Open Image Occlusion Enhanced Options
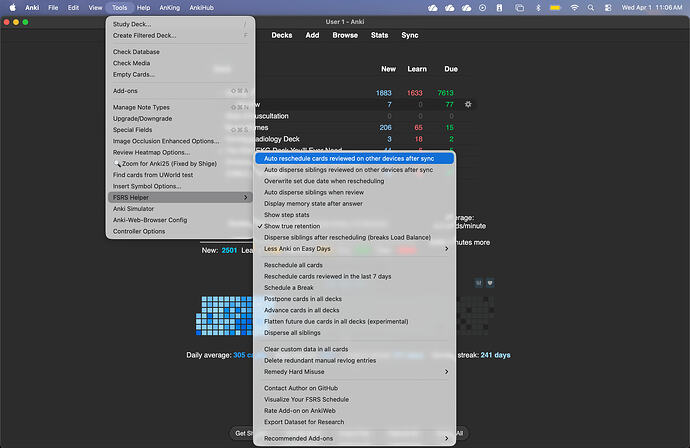The width and height of the screenshot is (690, 448). coord(180,141)
